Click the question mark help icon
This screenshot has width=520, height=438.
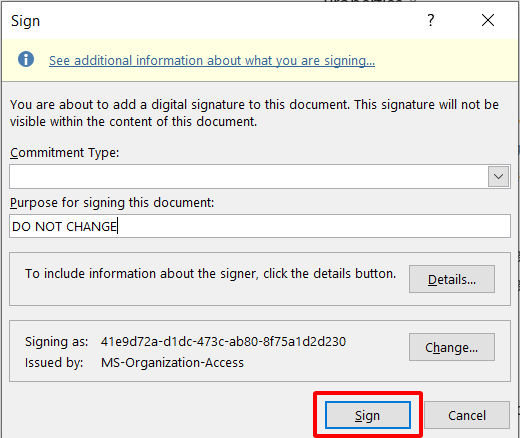pos(431,21)
